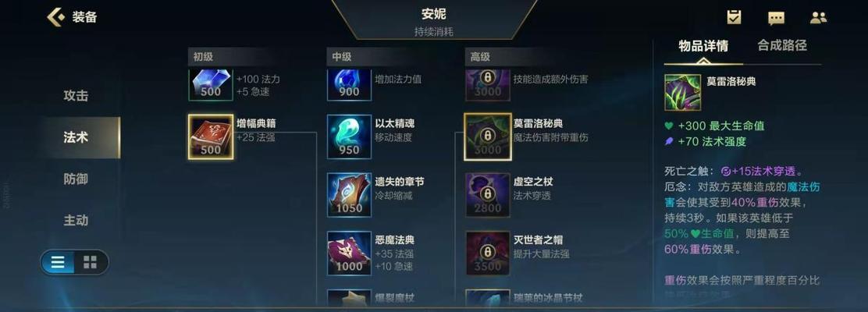Switch to list view toggle
868x312 pixels.
coord(58,262)
